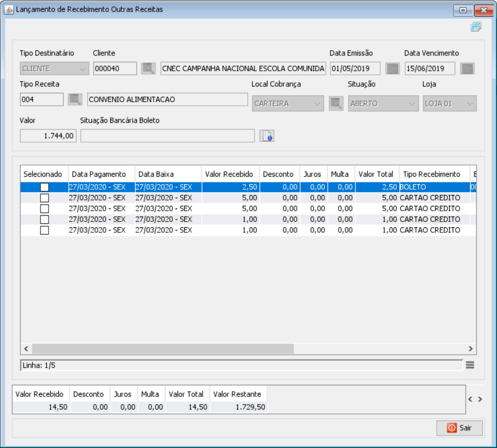This screenshot has height=448, width=497.
Task: Check the Selecionado box for the BOLETO row
Action: (44, 187)
